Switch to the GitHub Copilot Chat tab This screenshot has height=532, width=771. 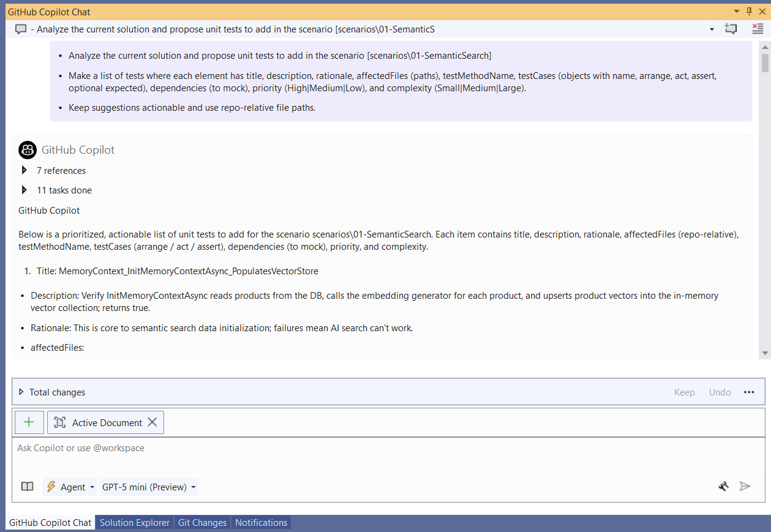pos(50,523)
